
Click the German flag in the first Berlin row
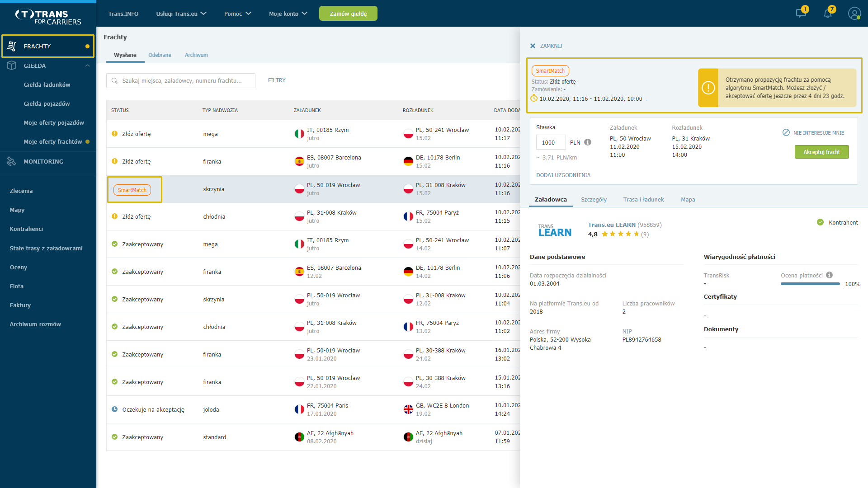pyautogui.click(x=408, y=161)
